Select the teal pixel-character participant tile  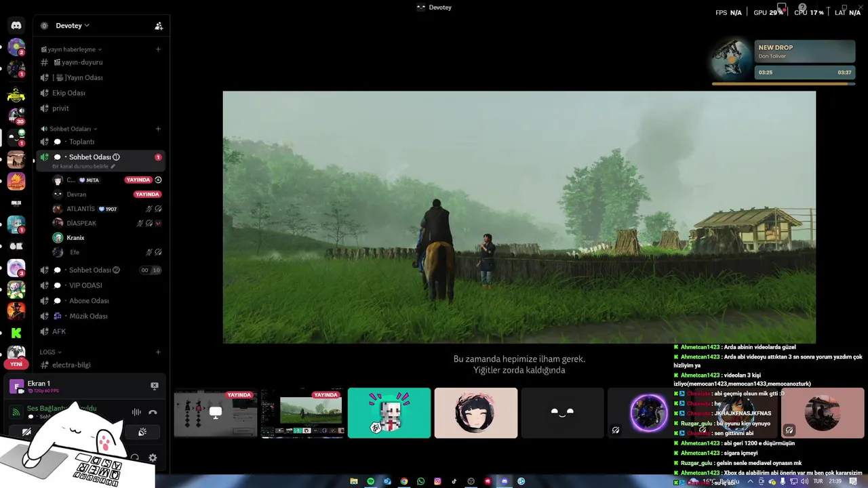[x=389, y=413]
